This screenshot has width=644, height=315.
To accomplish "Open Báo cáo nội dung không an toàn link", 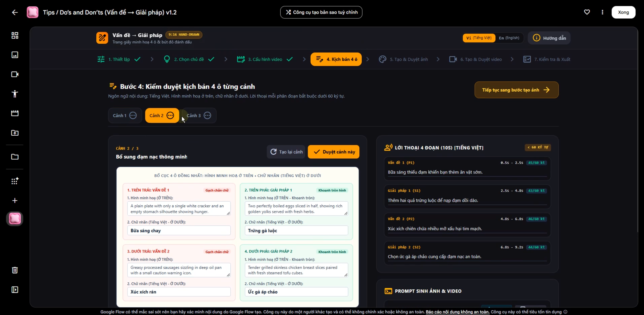I will pyautogui.click(x=457, y=312).
